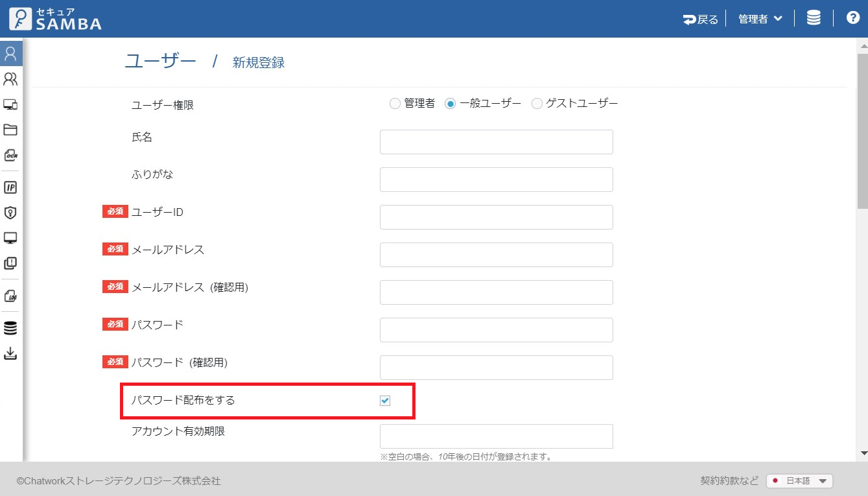This screenshot has height=496, width=868.
Task: Select the ゲストユーザー radio button
Action: (537, 104)
